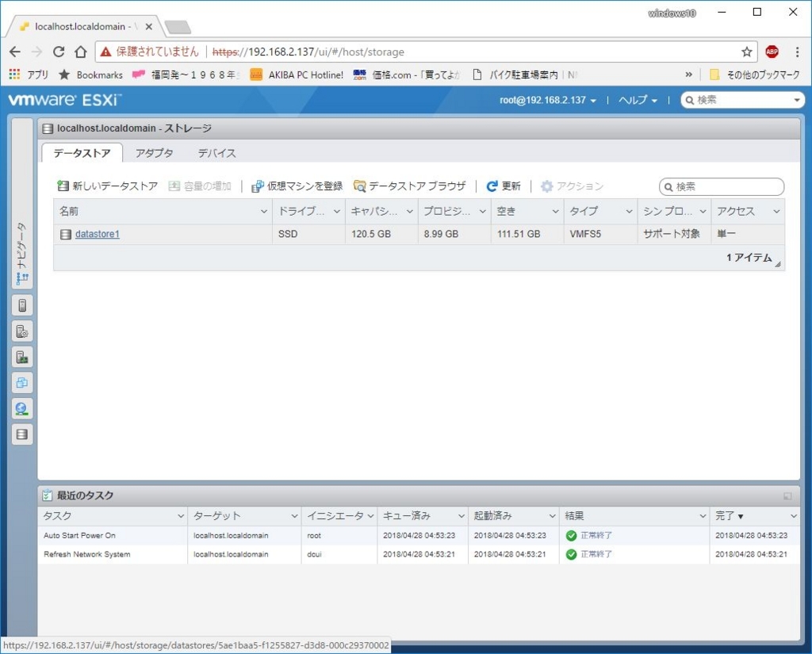Open the 価格.com bookmark

407,75
